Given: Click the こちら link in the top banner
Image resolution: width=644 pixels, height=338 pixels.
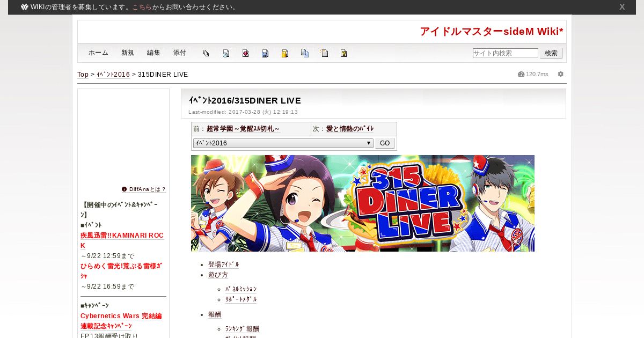Looking at the screenshot, I should [x=142, y=7].
